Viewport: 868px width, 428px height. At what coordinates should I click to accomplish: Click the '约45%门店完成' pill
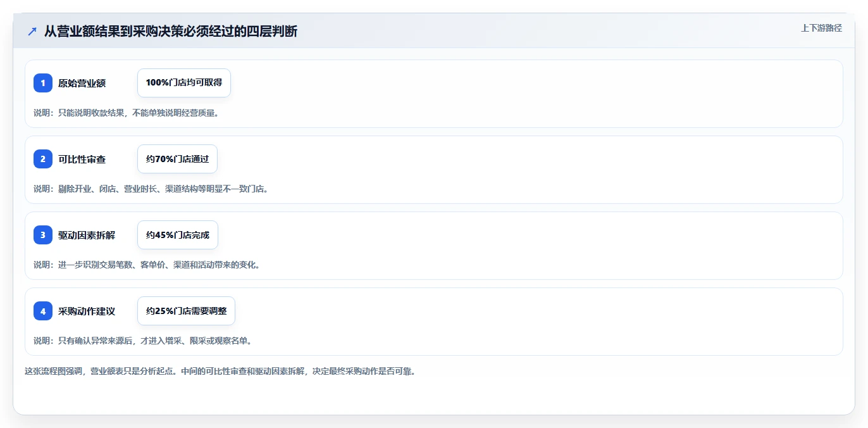[178, 235]
